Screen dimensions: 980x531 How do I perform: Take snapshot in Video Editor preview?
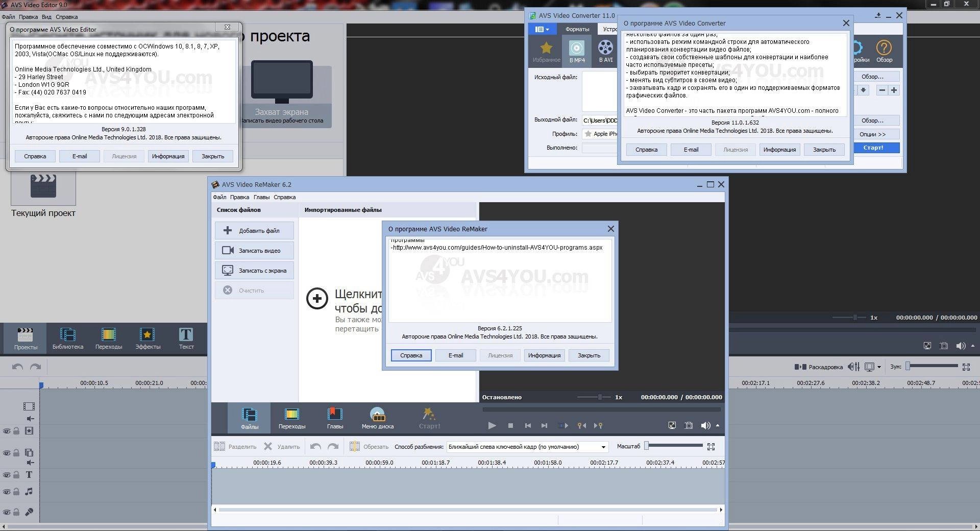pyautogui.click(x=944, y=346)
